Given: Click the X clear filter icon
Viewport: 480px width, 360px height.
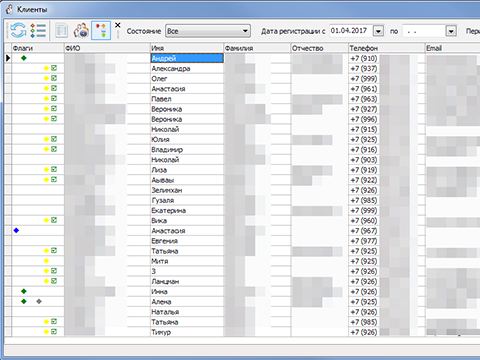Looking at the screenshot, I should pos(118,25).
